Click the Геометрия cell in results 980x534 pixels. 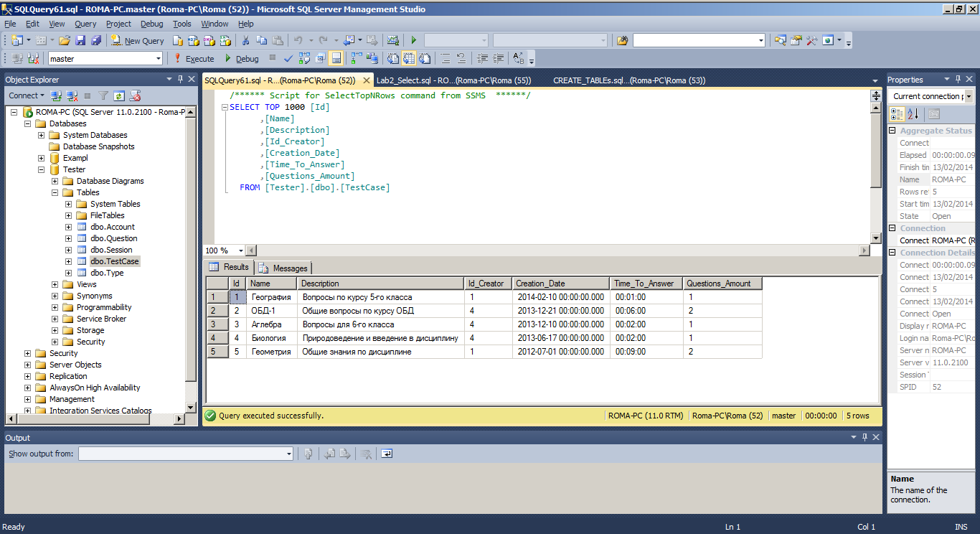click(272, 352)
